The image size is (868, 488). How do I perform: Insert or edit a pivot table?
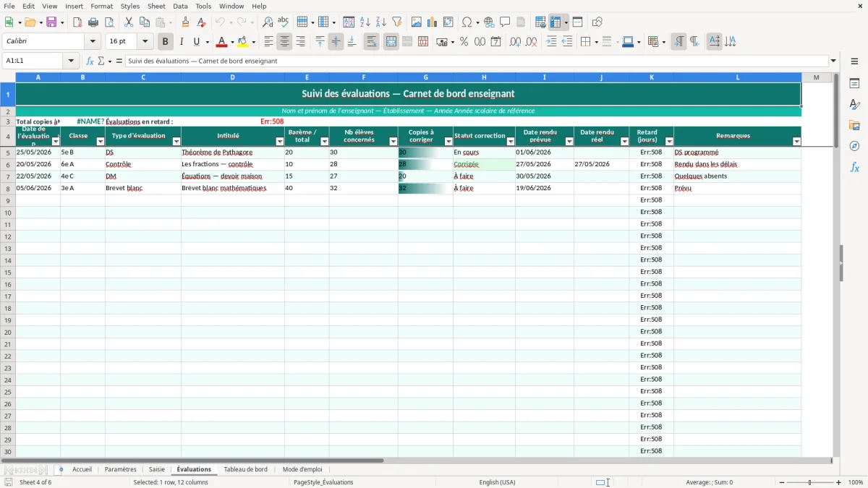point(448,22)
